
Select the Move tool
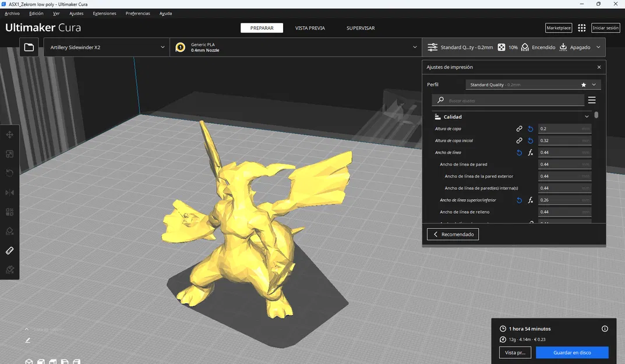(9, 134)
